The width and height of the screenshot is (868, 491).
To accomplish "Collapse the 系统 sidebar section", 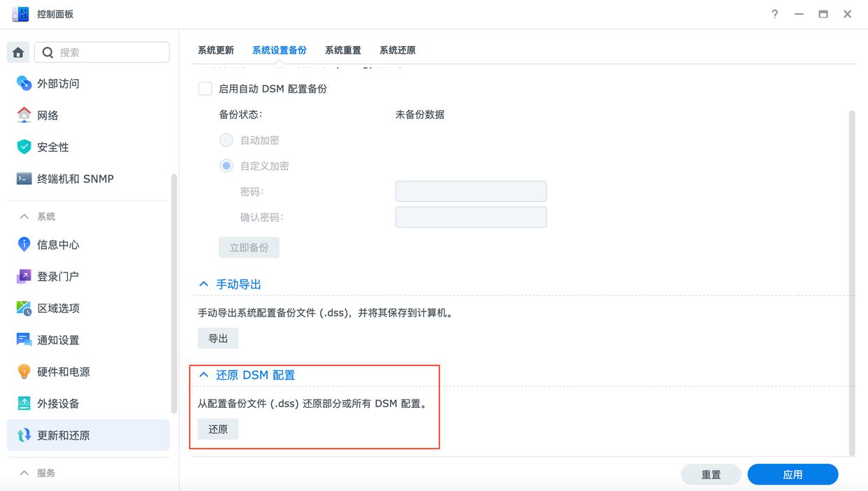I will [x=24, y=217].
